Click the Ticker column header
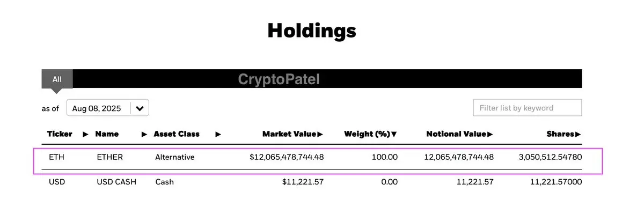The image size is (644, 214). click(60, 134)
